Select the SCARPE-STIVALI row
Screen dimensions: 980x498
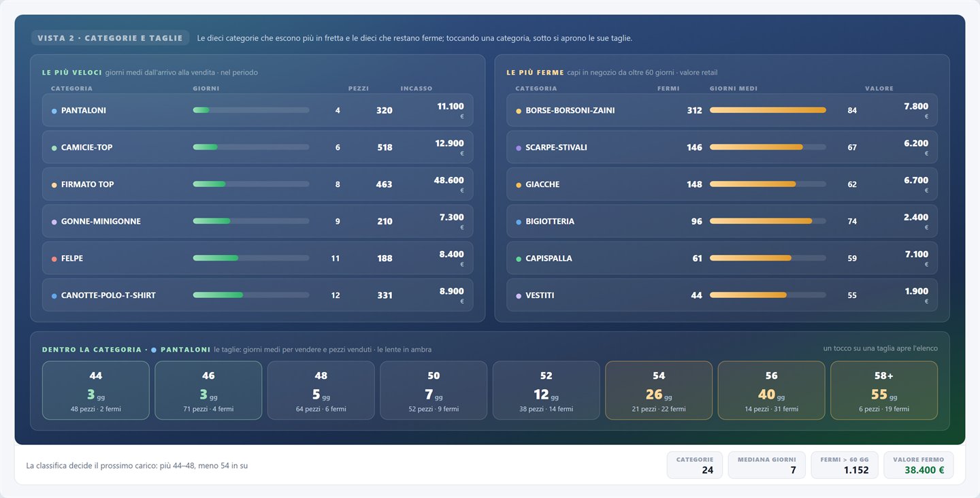click(722, 147)
